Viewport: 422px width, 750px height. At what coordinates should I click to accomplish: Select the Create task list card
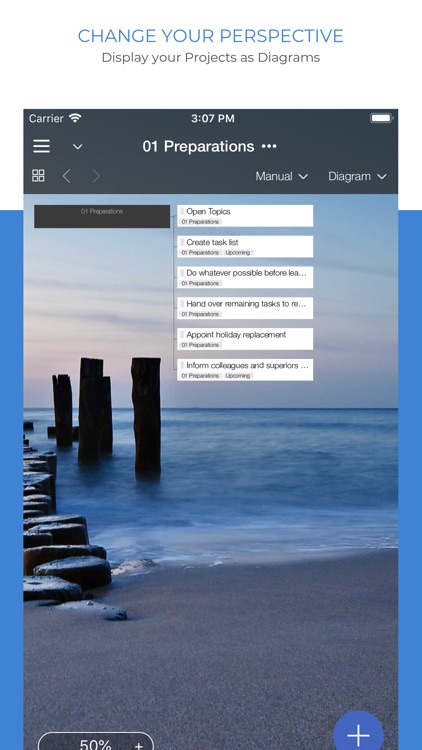coord(245,247)
